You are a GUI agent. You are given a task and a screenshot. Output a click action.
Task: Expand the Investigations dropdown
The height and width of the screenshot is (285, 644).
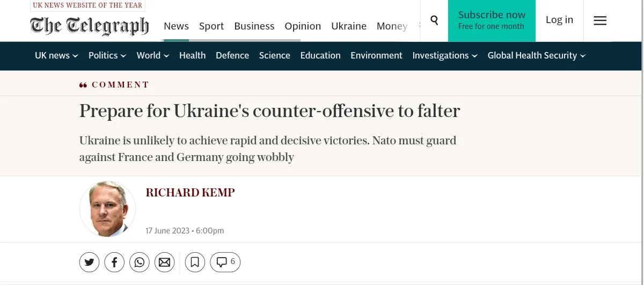(x=445, y=55)
